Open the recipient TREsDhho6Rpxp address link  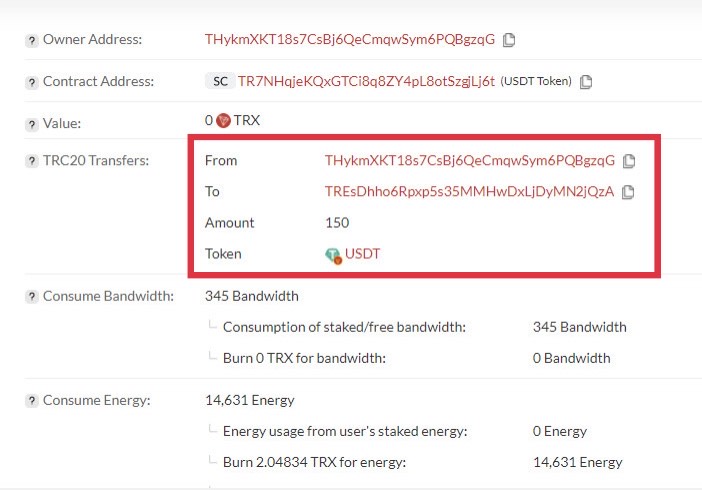(469, 192)
